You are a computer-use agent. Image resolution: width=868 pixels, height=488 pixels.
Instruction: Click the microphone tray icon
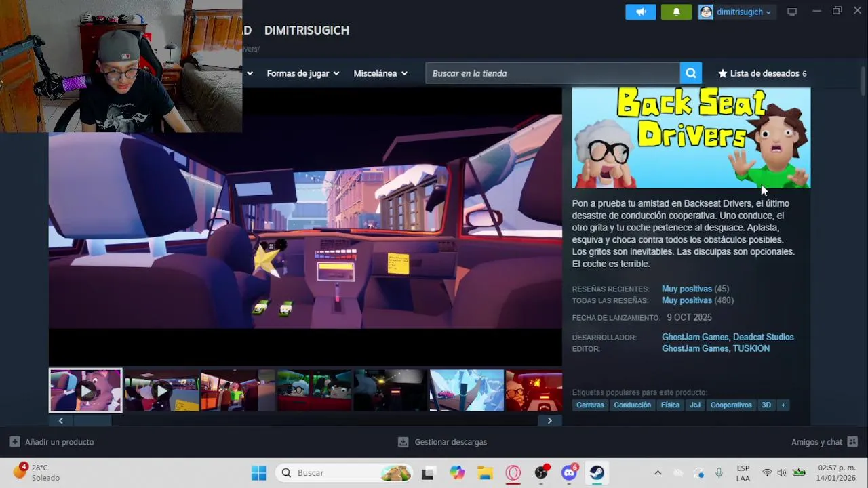(719, 473)
